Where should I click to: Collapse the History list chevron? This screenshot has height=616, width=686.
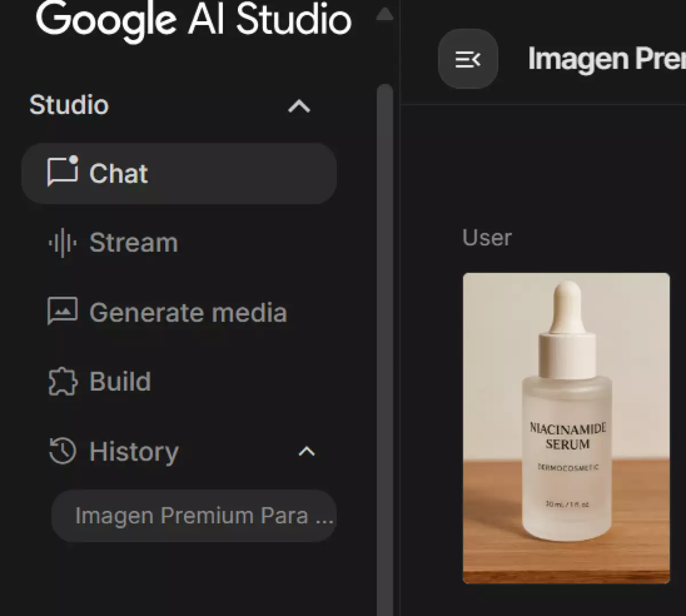click(307, 451)
